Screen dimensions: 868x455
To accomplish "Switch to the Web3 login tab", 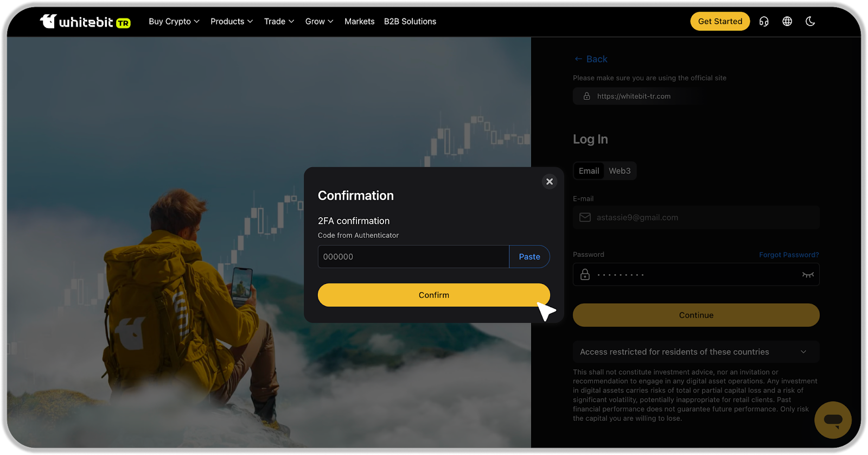I will (620, 171).
